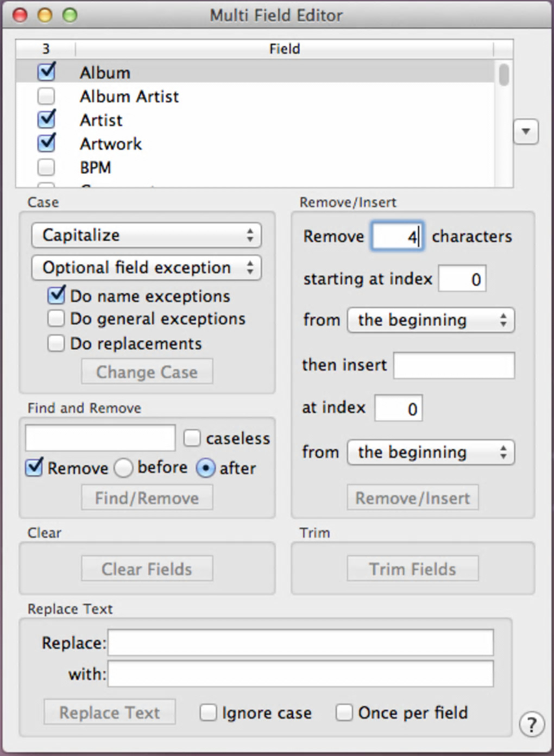Click the Change Case button

click(x=147, y=372)
